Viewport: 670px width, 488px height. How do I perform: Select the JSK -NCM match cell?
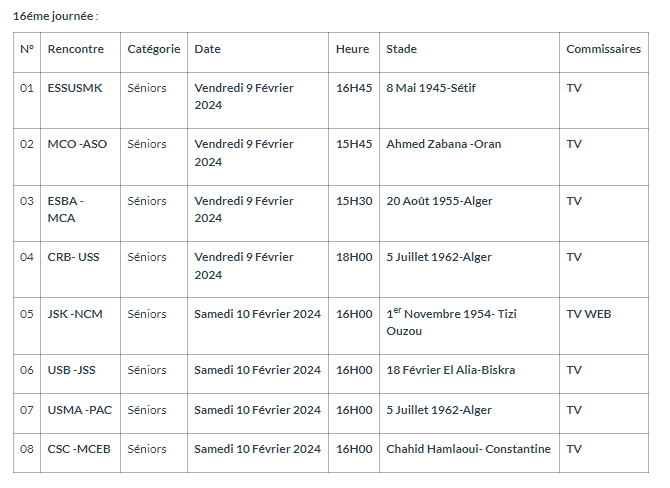(x=75, y=314)
